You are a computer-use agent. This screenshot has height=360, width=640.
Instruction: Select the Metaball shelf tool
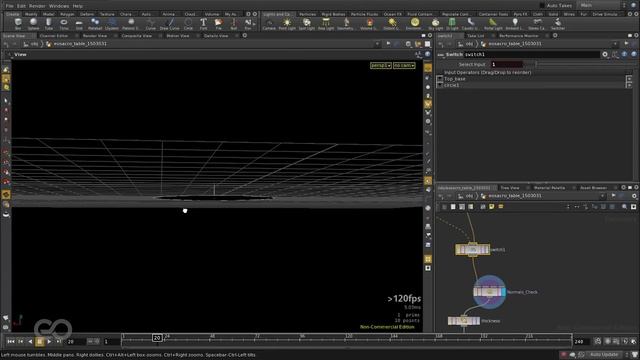pos(95,24)
